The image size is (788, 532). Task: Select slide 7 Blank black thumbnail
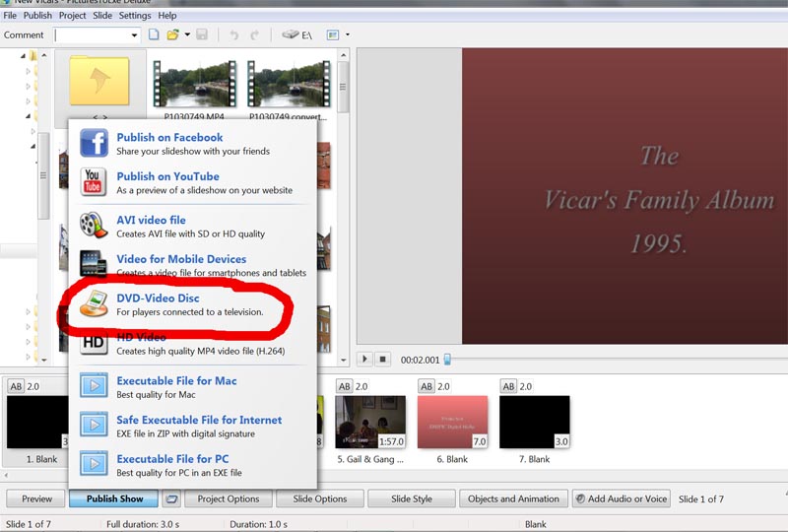click(x=535, y=422)
